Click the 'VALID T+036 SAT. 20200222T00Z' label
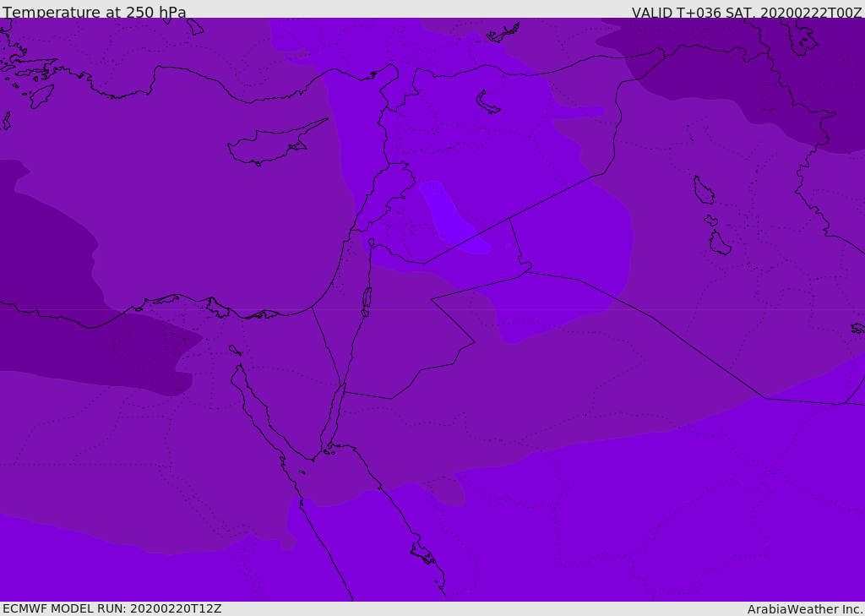This screenshot has width=865, height=616. coord(747,13)
